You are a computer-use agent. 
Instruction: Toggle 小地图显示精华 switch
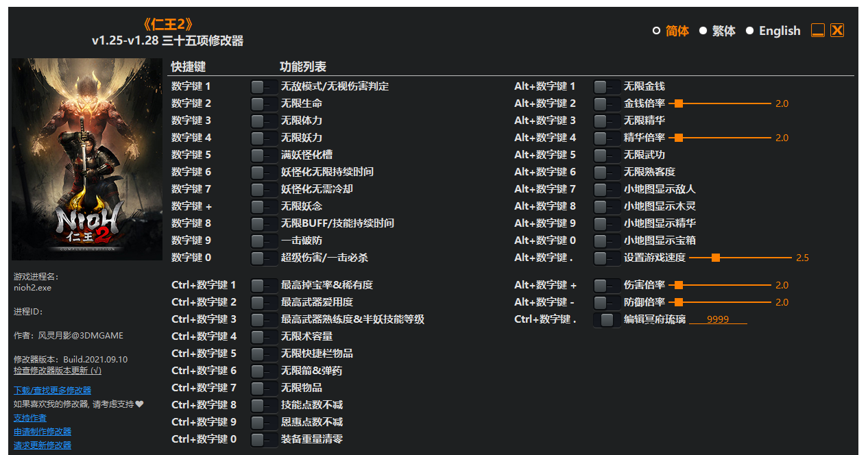[607, 223]
